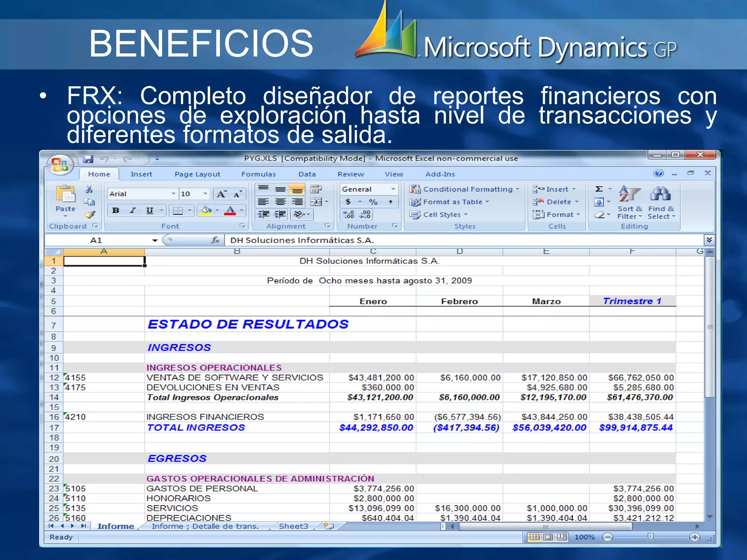Image resolution: width=747 pixels, height=560 pixels.
Task: Click the Help question mark icon
Action: (x=658, y=173)
